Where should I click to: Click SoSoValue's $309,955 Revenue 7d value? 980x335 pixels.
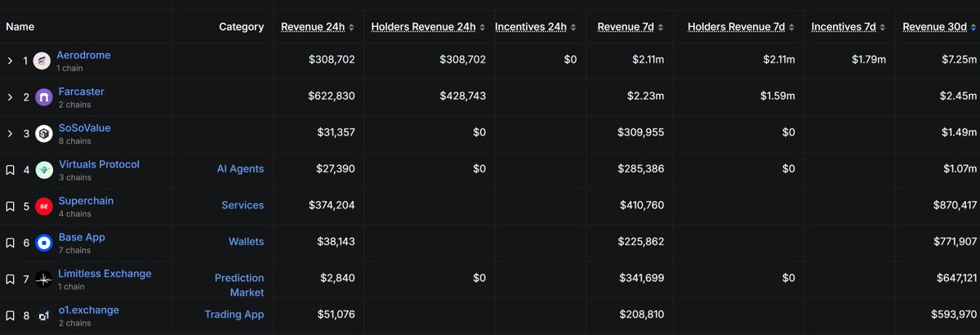coord(641,133)
